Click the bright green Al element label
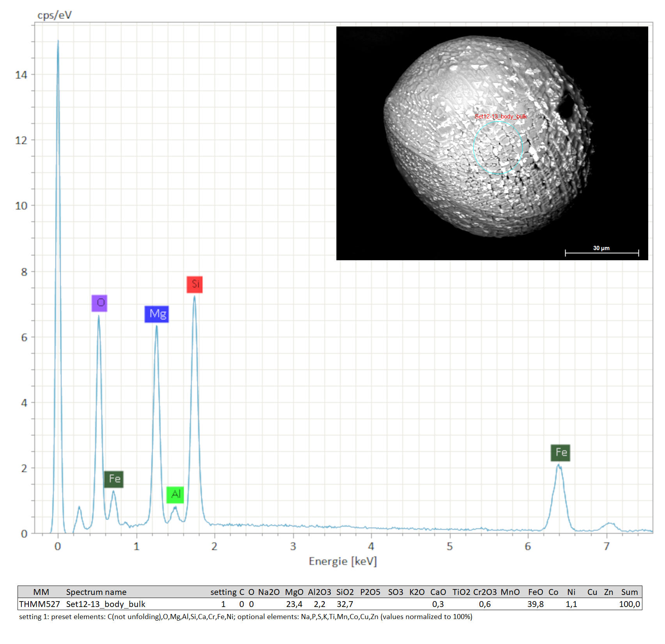The image size is (665, 644). coord(175,494)
